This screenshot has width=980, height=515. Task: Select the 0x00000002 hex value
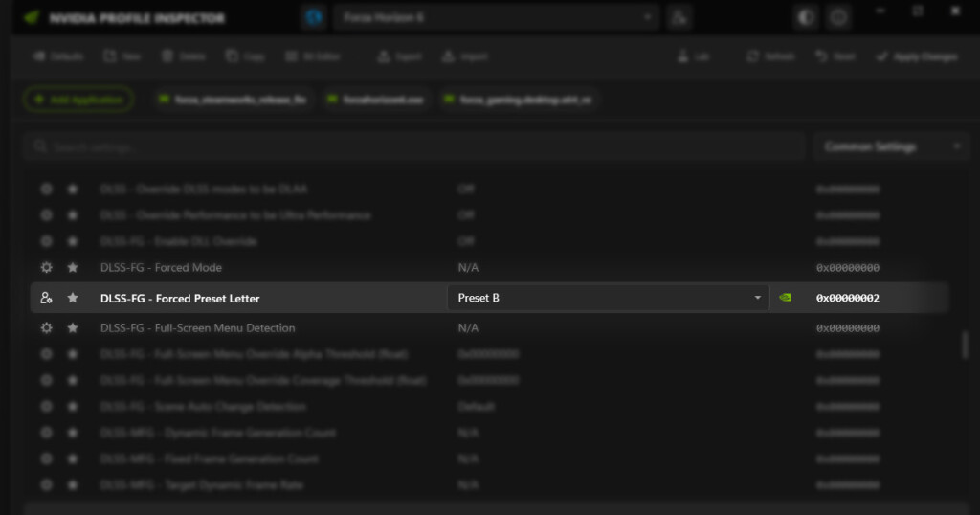click(x=848, y=298)
